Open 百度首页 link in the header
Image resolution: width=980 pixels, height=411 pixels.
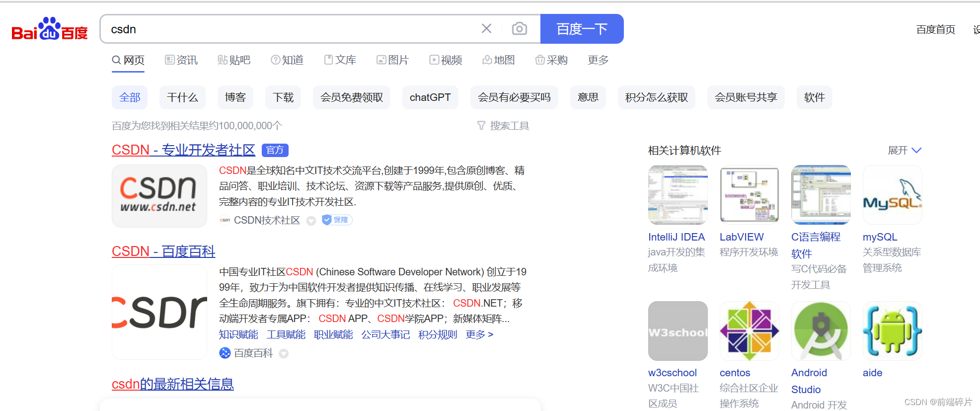click(935, 30)
